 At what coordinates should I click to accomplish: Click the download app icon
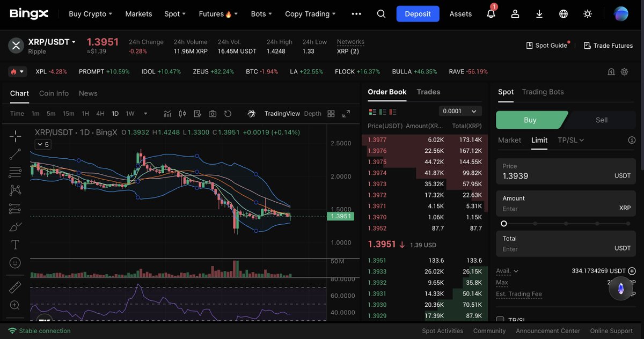coord(539,14)
